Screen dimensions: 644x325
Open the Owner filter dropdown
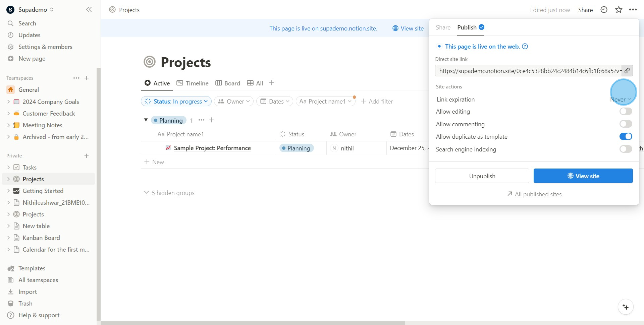(x=234, y=101)
